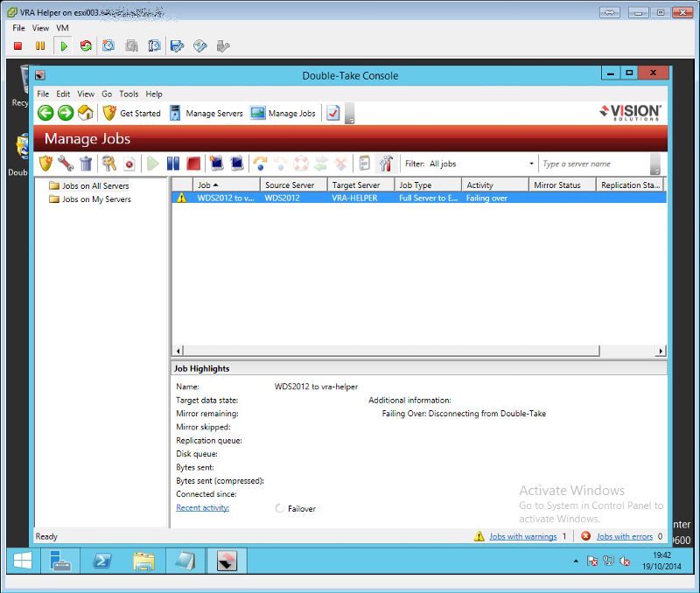Click the Activity column header
700x593 pixels.
pos(495,185)
